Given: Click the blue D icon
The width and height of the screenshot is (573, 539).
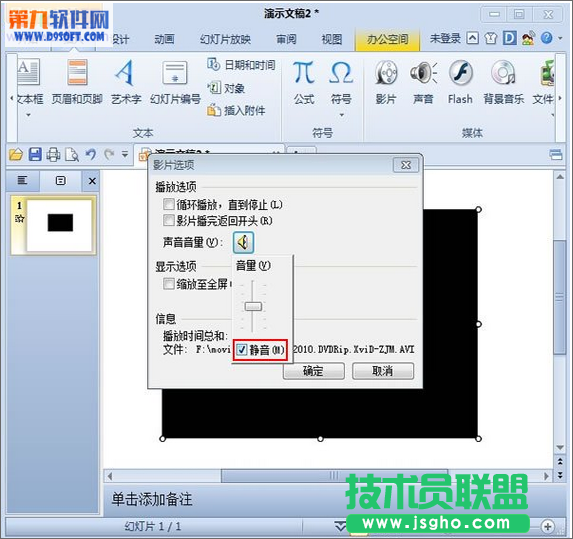Looking at the screenshot, I should (509, 38).
